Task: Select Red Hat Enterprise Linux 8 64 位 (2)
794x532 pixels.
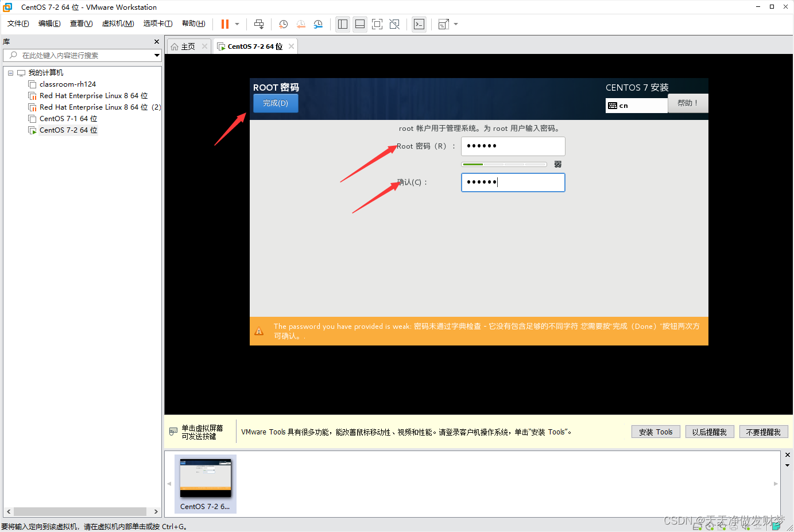Action: (x=100, y=107)
